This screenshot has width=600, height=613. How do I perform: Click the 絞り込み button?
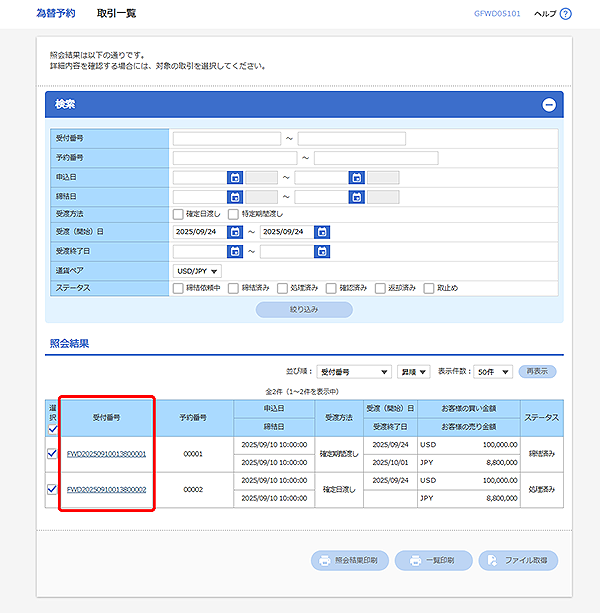click(304, 310)
